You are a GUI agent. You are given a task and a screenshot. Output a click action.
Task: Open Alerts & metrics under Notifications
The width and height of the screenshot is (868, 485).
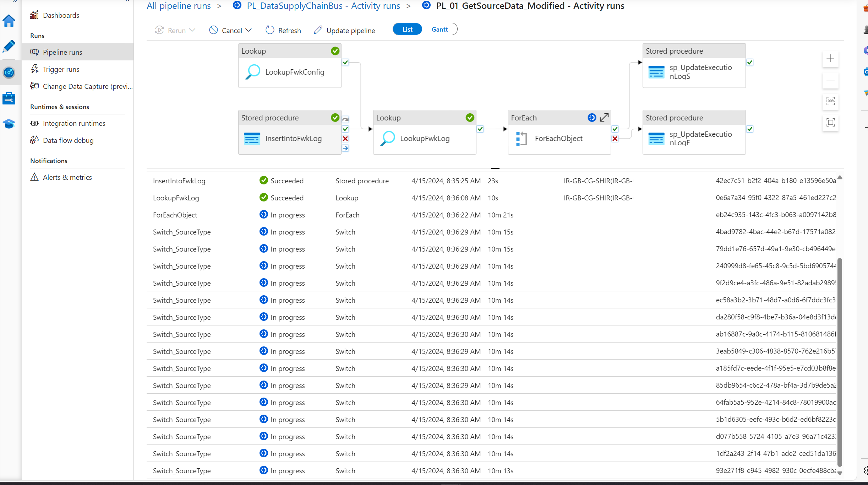[67, 177]
